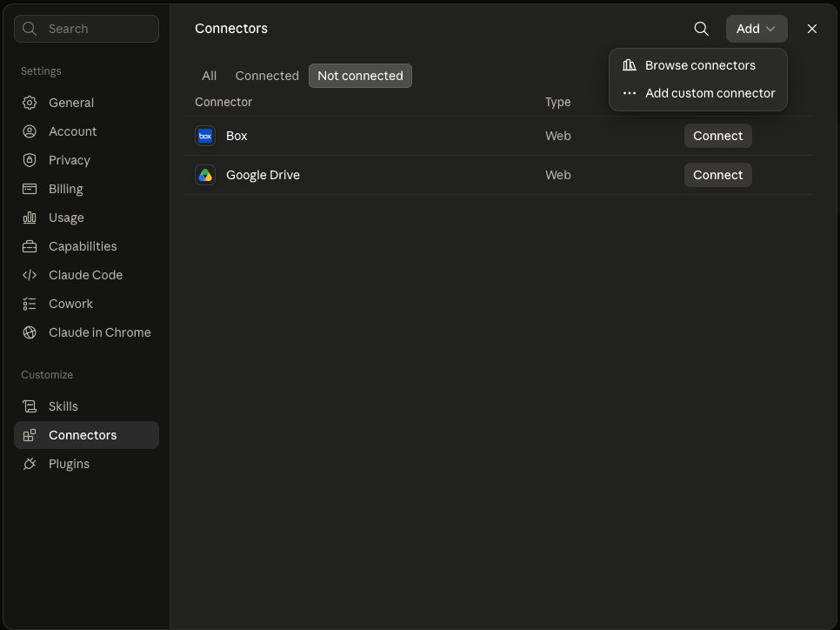Image resolution: width=840 pixels, height=630 pixels.
Task: Open the Plugins page
Action: click(x=86, y=464)
